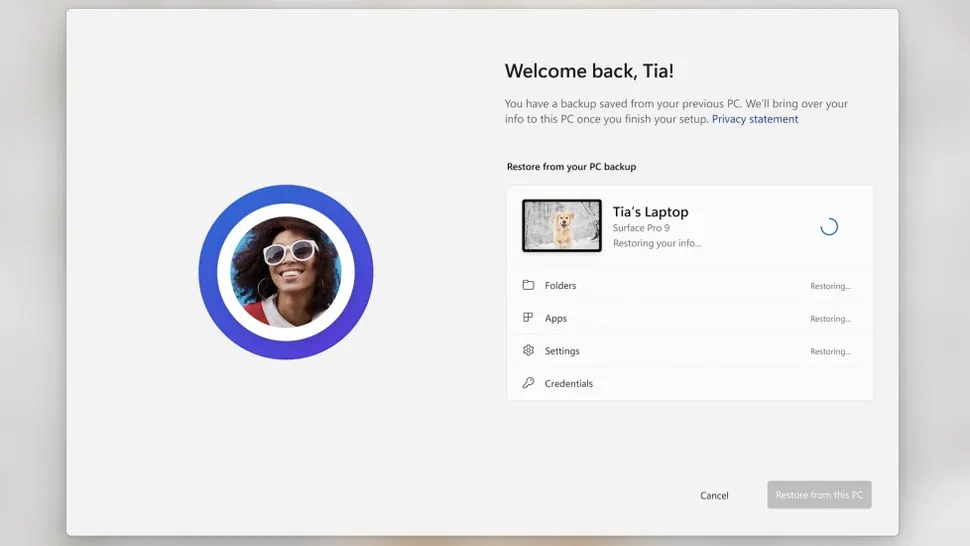Click the Credentials key icon
Image resolution: width=970 pixels, height=546 pixels.
(x=528, y=383)
